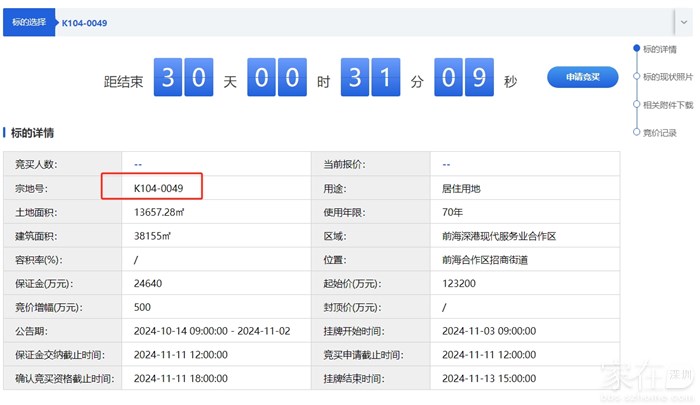The height and width of the screenshot is (405, 700).
Task: Click the 用途 value 居住用地
Action: (461, 188)
